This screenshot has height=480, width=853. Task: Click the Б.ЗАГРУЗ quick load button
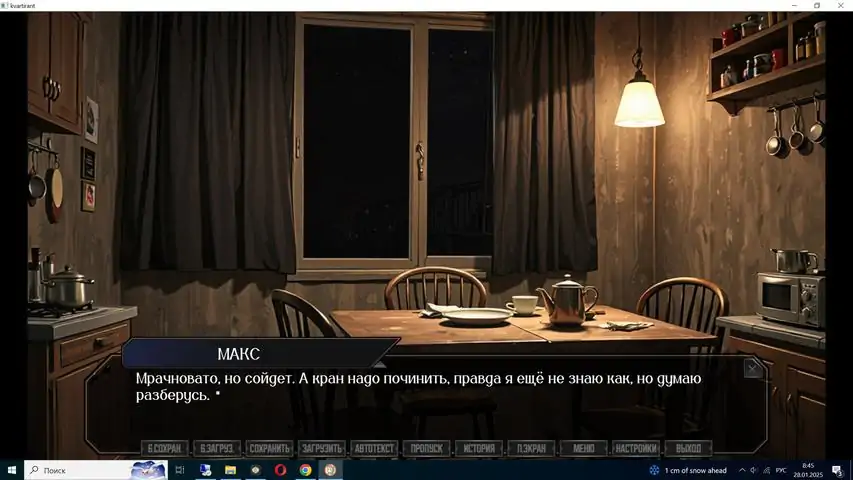(x=217, y=448)
